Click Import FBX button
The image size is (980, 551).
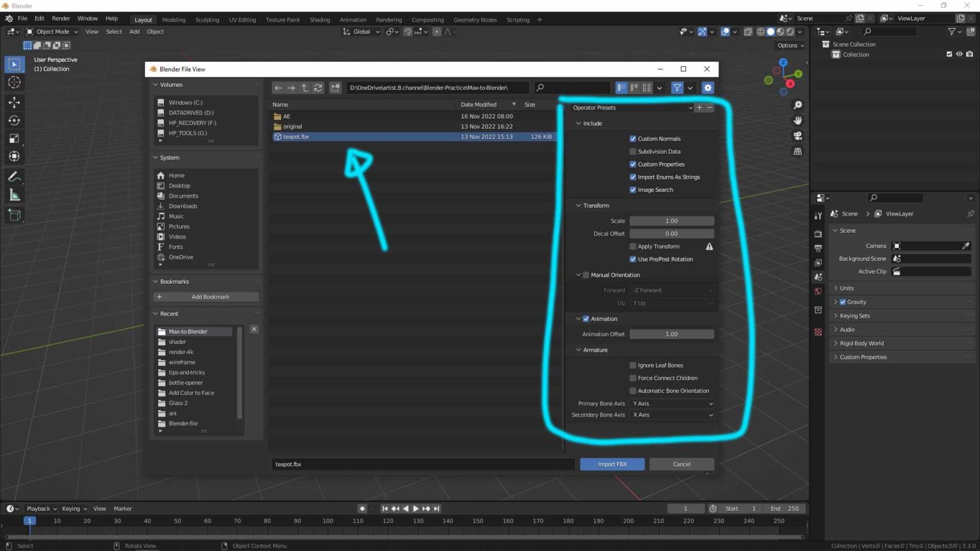612,464
